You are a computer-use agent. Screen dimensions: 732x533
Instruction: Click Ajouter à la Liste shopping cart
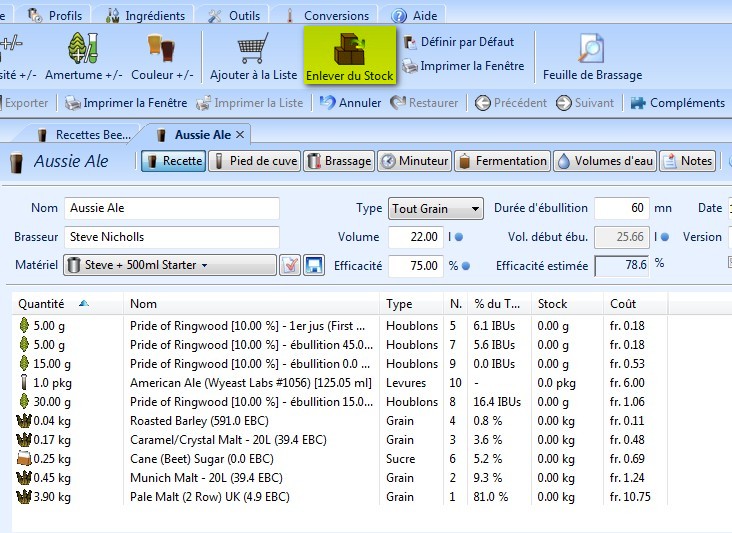[253, 48]
